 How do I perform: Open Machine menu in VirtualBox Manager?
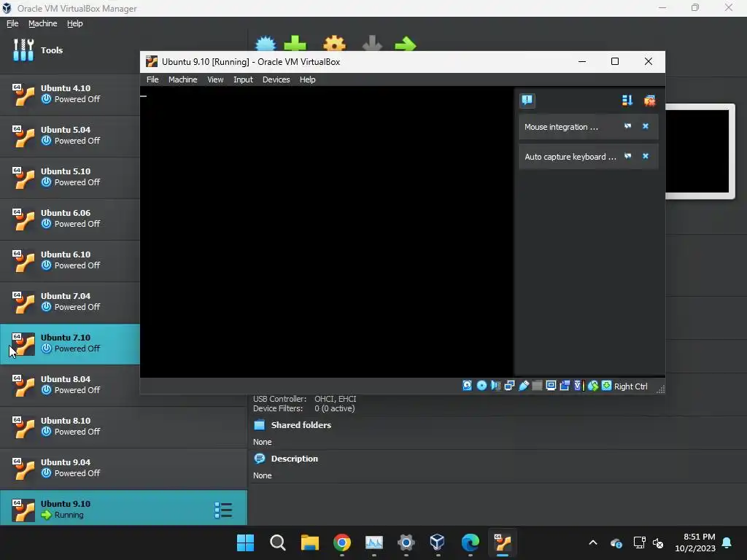point(42,23)
